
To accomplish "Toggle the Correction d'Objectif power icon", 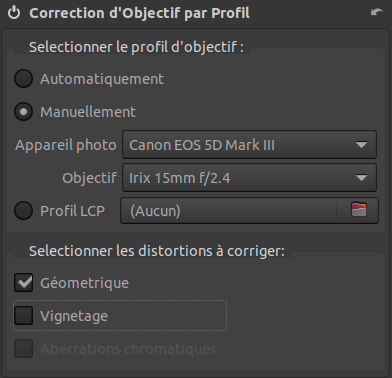I will (14, 13).
